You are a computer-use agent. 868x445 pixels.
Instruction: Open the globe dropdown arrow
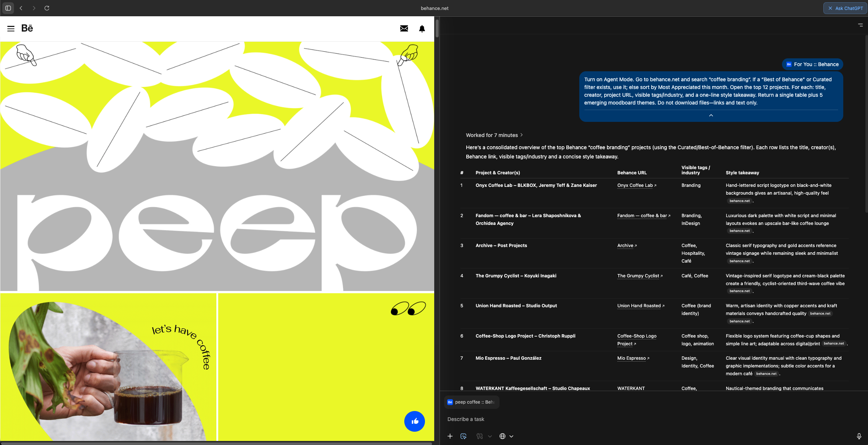tap(511, 436)
